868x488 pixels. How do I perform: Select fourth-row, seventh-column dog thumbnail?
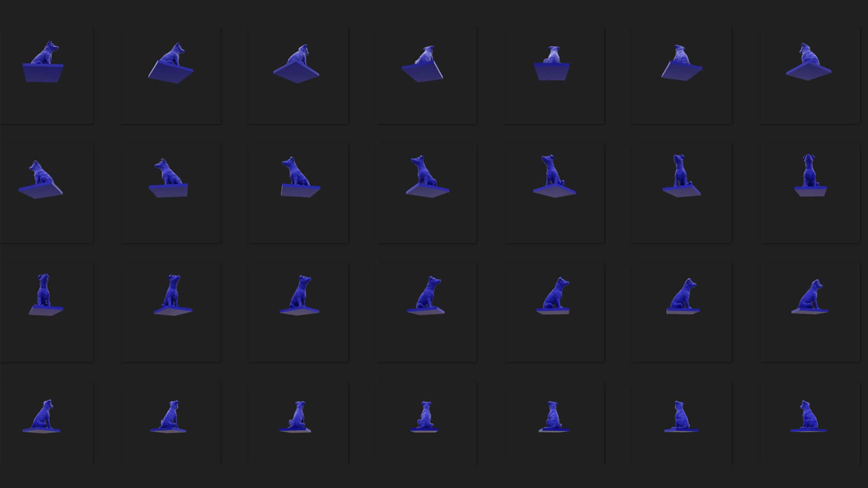(810, 424)
